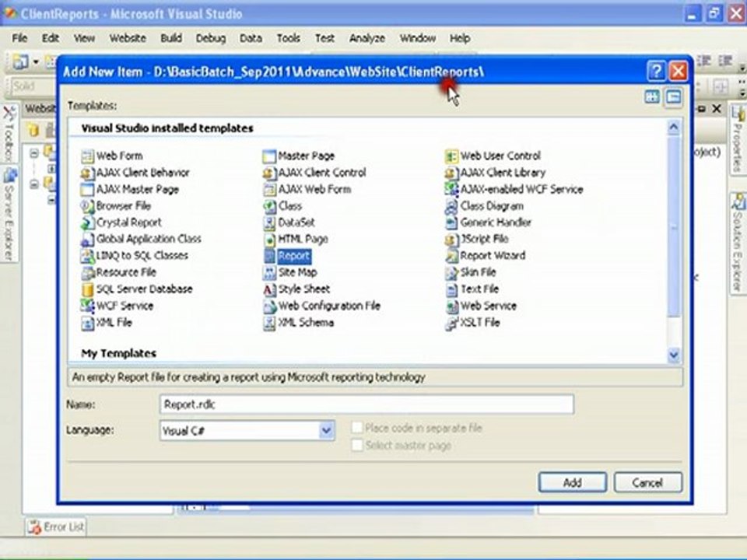This screenshot has height=560, width=747.
Task: Select the XML Schema template icon
Action: [x=269, y=323]
